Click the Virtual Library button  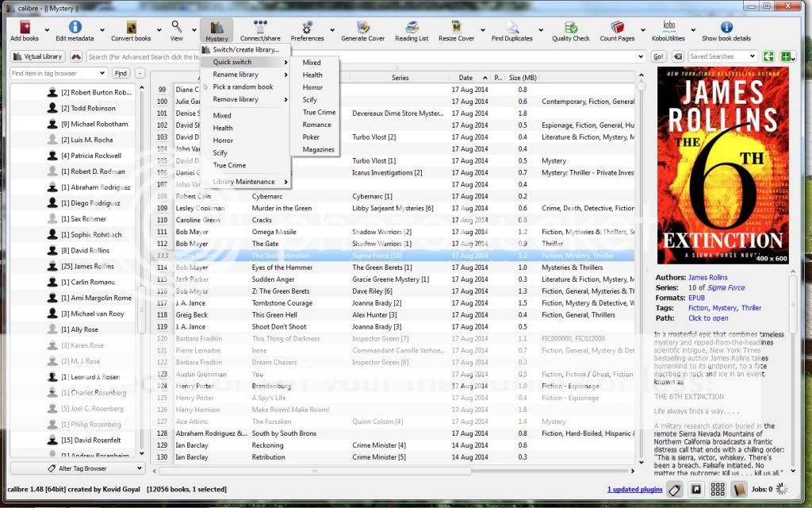pos(38,56)
